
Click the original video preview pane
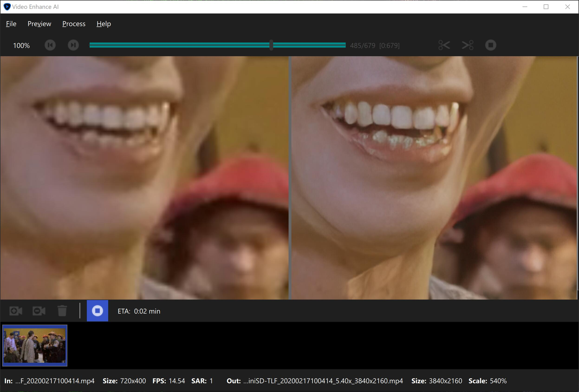pyautogui.click(x=144, y=178)
